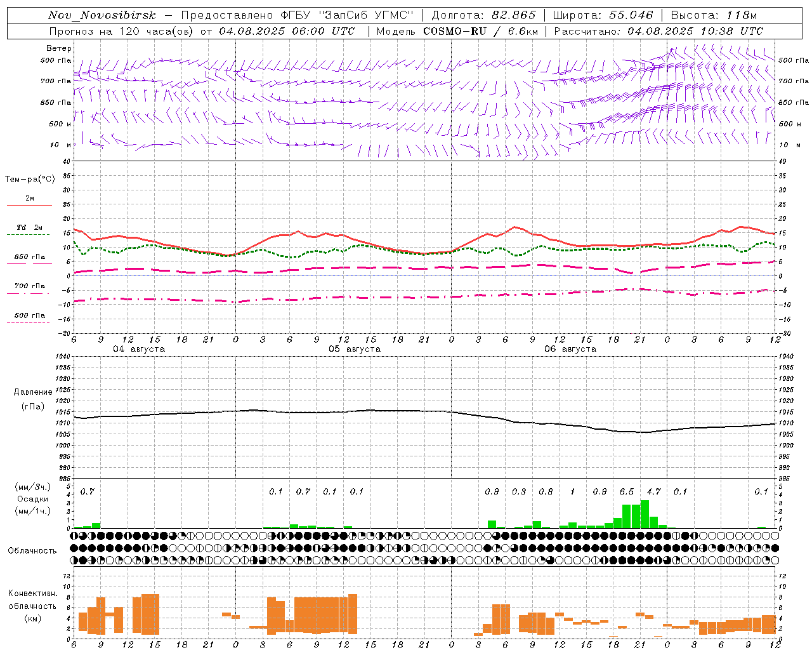Click the (км) convective cloud unit label
This screenshot has width=812, height=650.
[32, 619]
